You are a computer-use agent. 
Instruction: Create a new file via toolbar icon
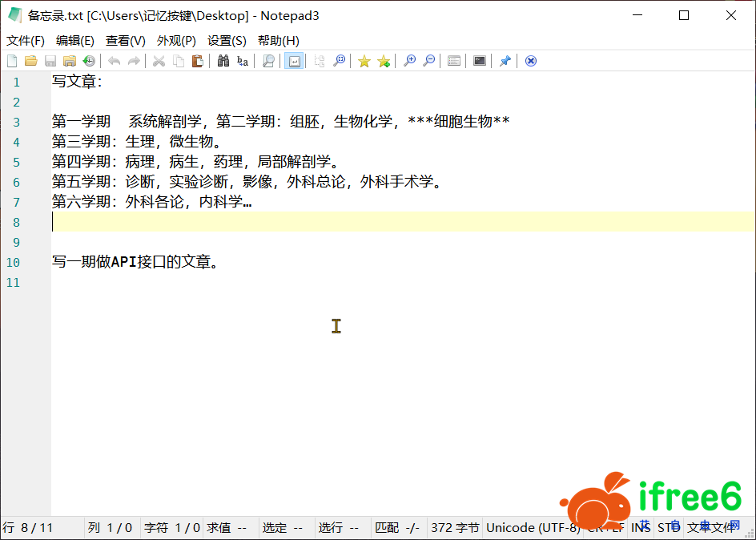[x=12, y=61]
